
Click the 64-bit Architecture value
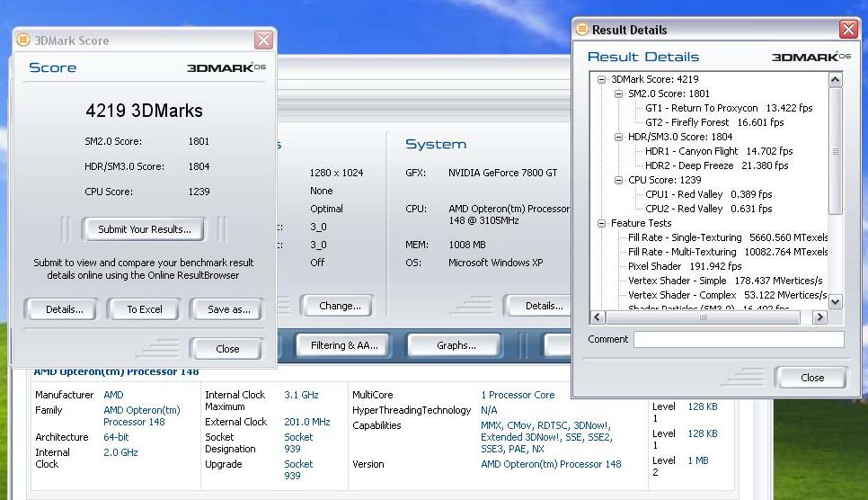point(116,437)
